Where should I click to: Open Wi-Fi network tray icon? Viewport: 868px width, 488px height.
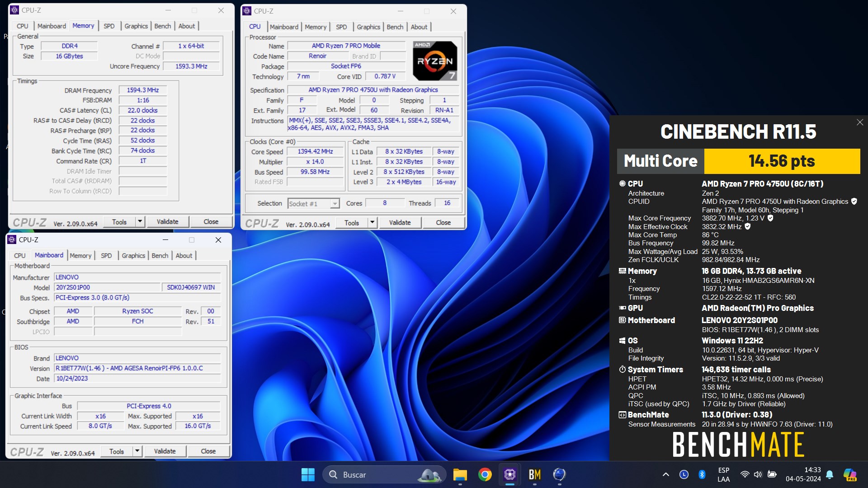745,474
